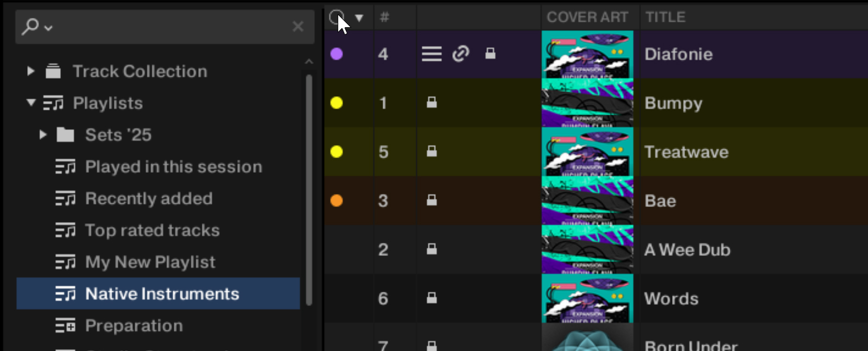Click the Track Collection crate icon

pos(53,71)
